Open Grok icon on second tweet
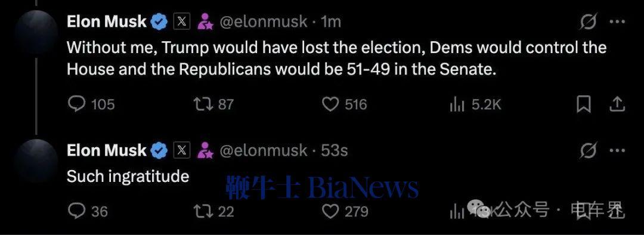This screenshot has height=235, width=644. 588,151
